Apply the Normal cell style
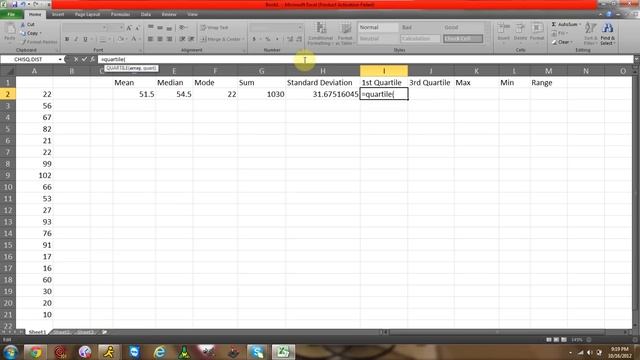The height and width of the screenshot is (360, 640). tap(378, 27)
